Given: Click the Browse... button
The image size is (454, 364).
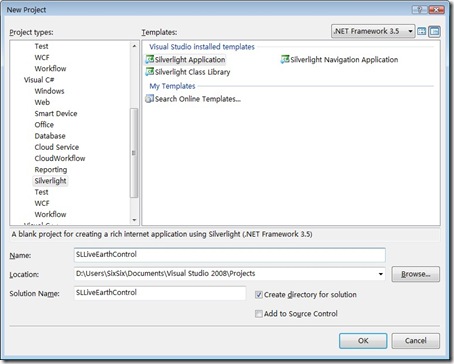Looking at the screenshot, I should point(415,274).
